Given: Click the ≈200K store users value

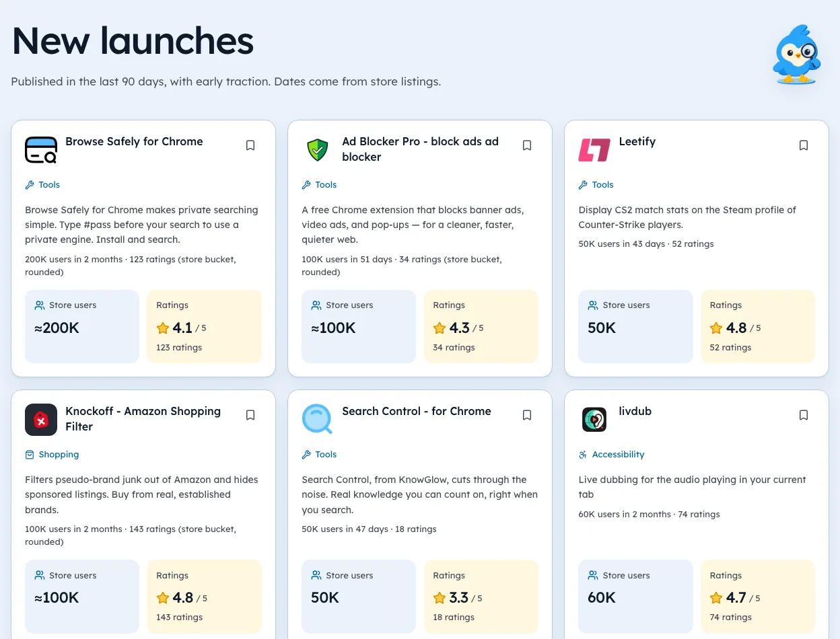Looking at the screenshot, I should tap(57, 328).
